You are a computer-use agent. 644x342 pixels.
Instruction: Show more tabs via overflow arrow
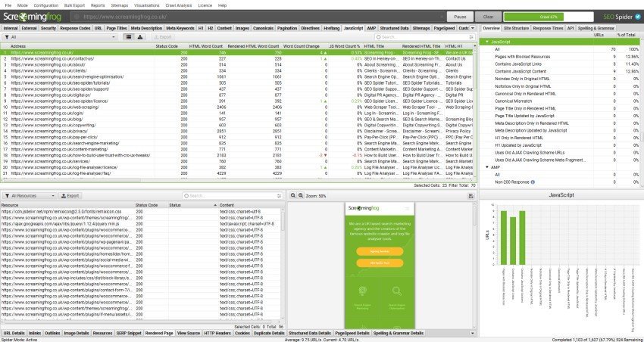473,27
